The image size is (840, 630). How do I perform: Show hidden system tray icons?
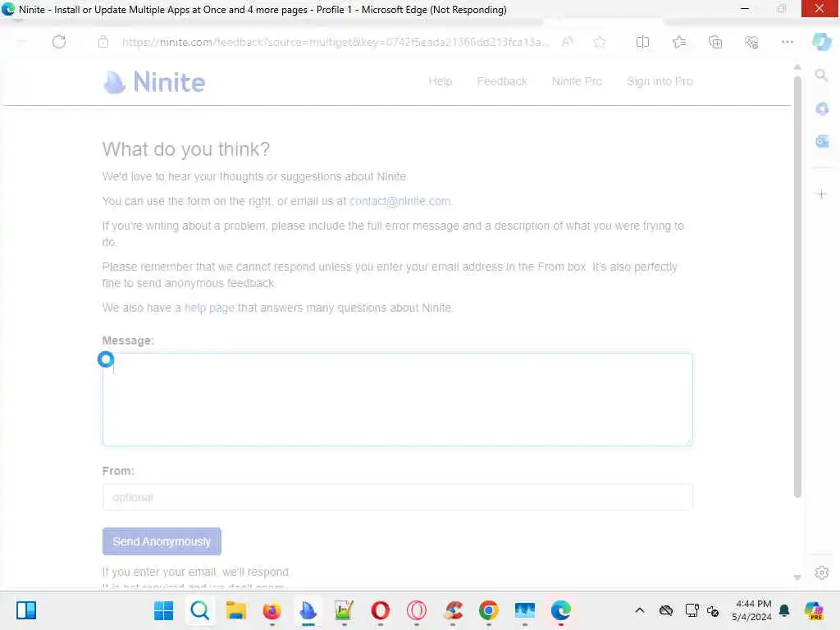click(x=640, y=610)
